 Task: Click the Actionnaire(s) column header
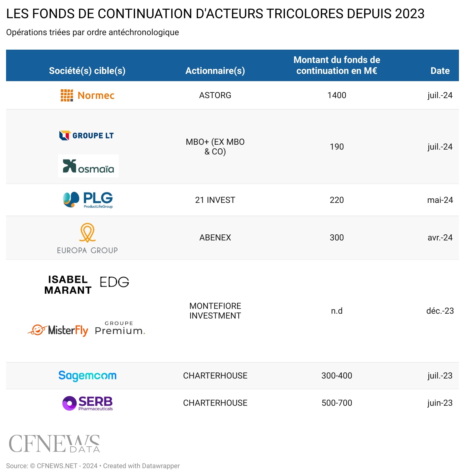(x=215, y=71)
